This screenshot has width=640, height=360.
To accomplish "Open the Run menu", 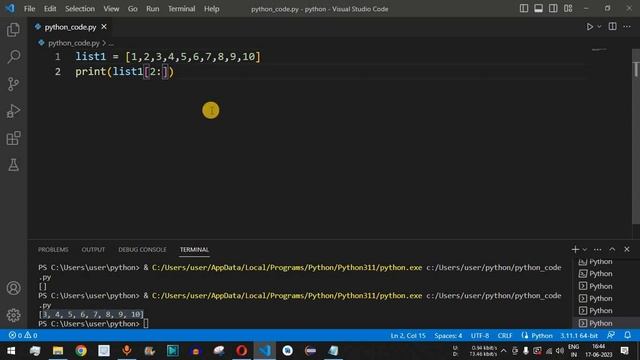I will (153, 9).
